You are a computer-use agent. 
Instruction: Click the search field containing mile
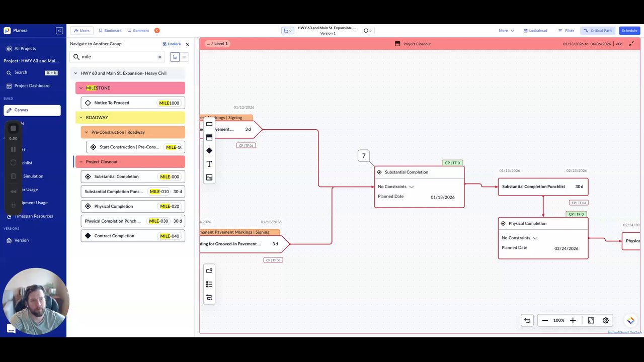[x=117, y=57]
